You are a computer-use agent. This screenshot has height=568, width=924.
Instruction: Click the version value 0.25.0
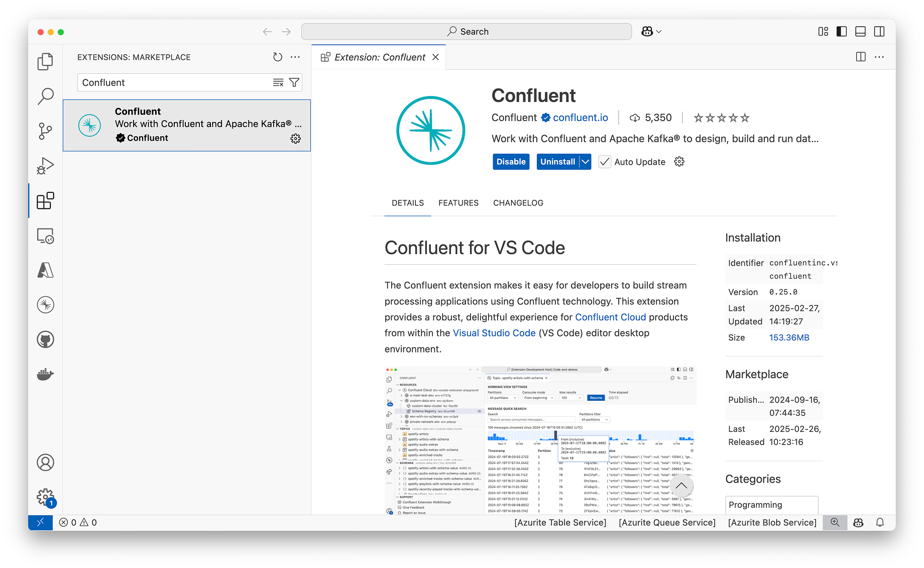click(783, 292)
